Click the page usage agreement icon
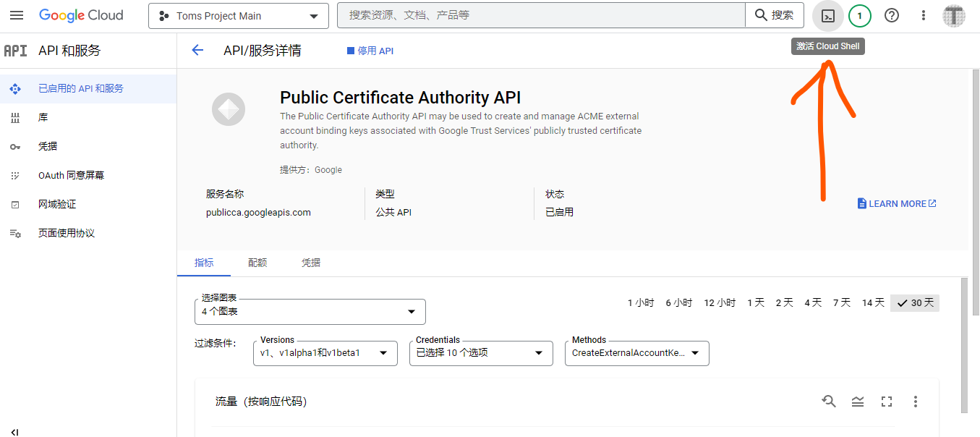The width and height of the screenshot is (980, 437). [x=15, y=233]
